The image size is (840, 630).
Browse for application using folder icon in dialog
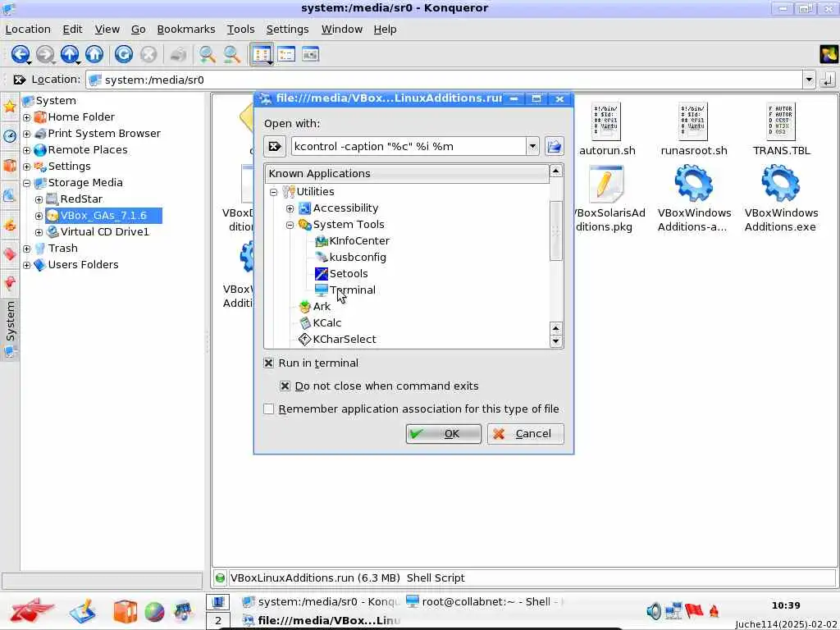[x=554, y=146]
